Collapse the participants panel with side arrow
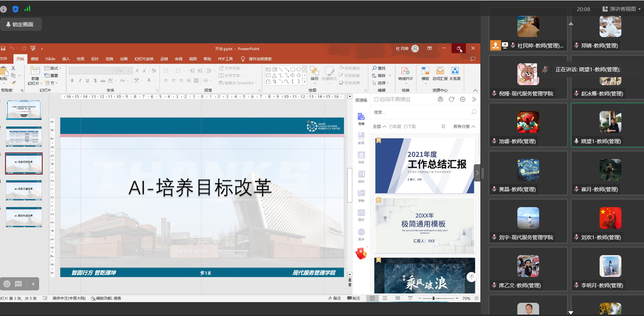Viewport: 644px width, 316px height. (477, 173)
